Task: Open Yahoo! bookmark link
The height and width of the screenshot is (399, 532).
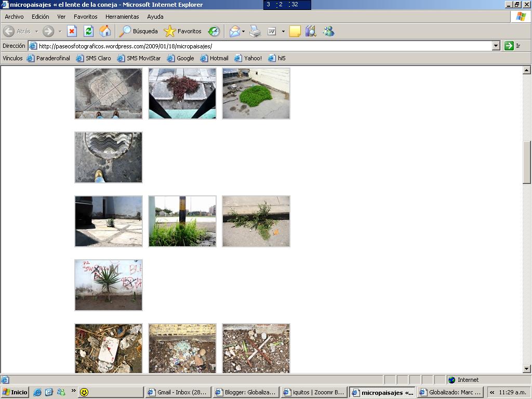Action: coord(248,58)
